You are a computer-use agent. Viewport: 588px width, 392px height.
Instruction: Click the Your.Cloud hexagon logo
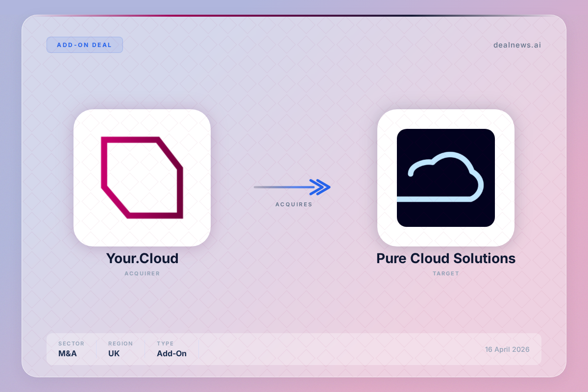tap(142, 177)
